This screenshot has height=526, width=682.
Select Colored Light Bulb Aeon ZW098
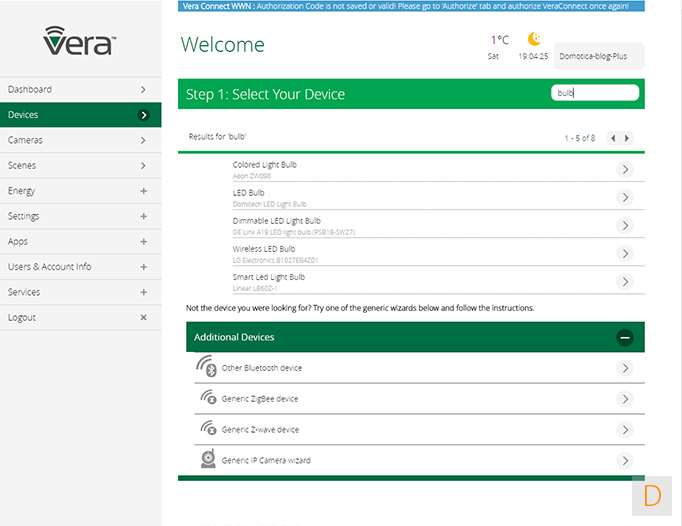[265, 169]
